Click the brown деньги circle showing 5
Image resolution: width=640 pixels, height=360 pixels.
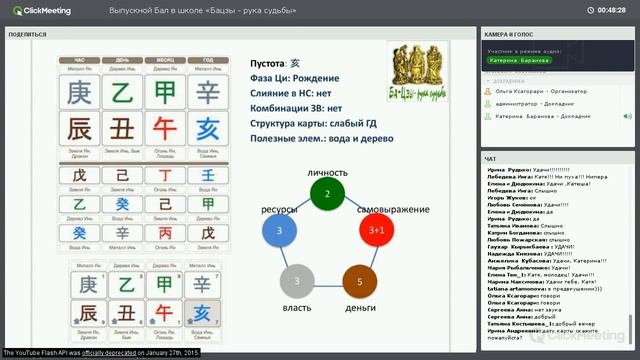360,282
